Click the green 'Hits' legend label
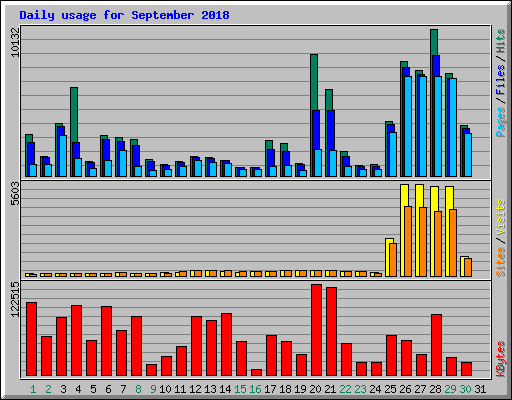This screenshot has height=400, width=512. pos(500,41)
